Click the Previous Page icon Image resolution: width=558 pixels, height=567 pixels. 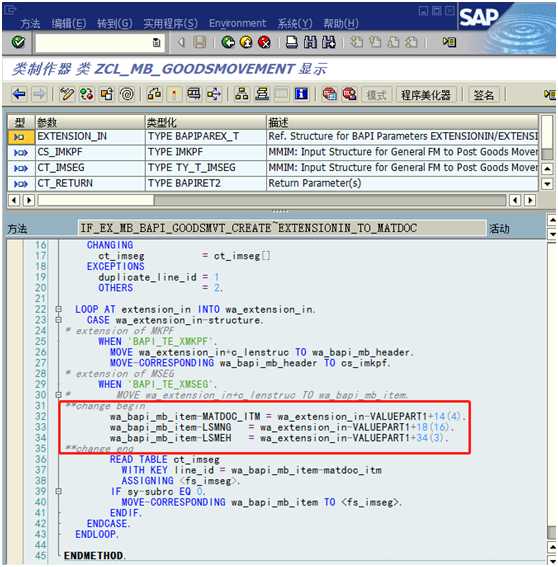[375, 42]
